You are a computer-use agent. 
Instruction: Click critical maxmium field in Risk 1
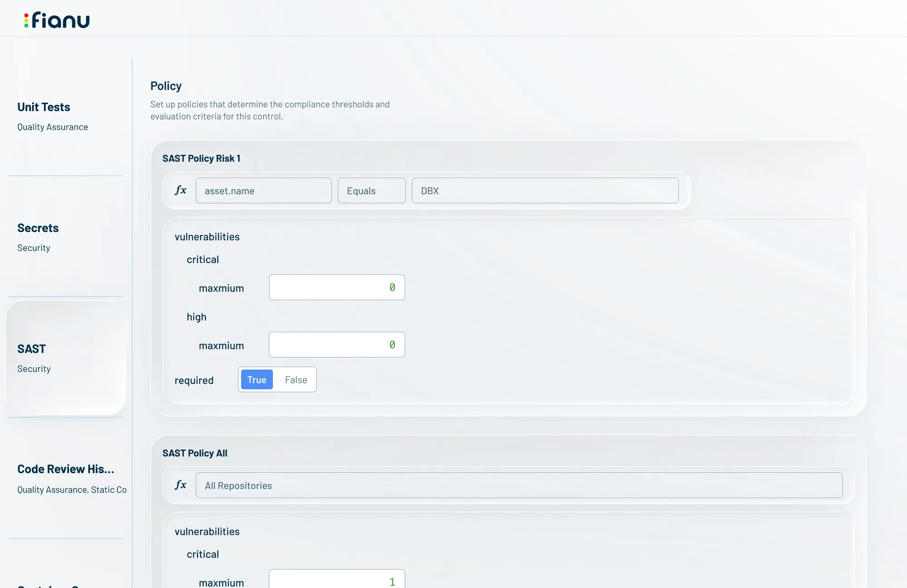(337, 287)
